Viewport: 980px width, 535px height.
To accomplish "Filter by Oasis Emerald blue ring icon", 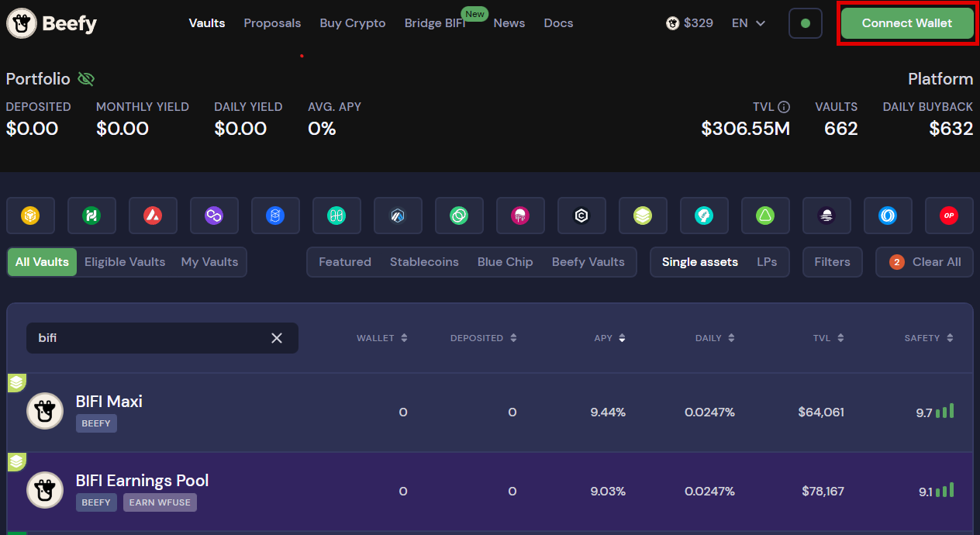I will (888, 216).
